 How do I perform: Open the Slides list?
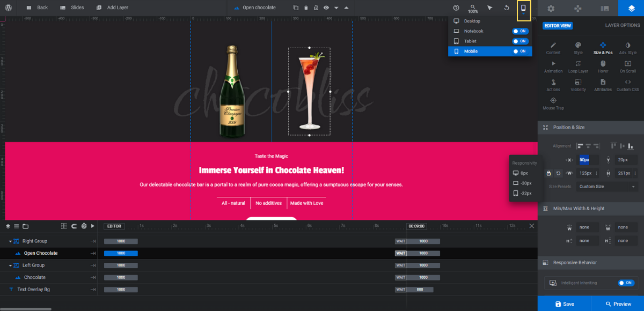pyautogui.click(x=71, y=8)
